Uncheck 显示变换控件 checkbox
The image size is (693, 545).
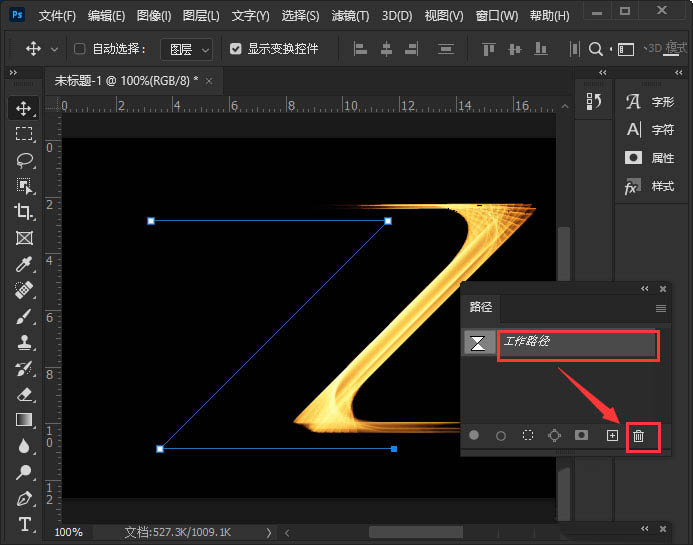[236, 48]
